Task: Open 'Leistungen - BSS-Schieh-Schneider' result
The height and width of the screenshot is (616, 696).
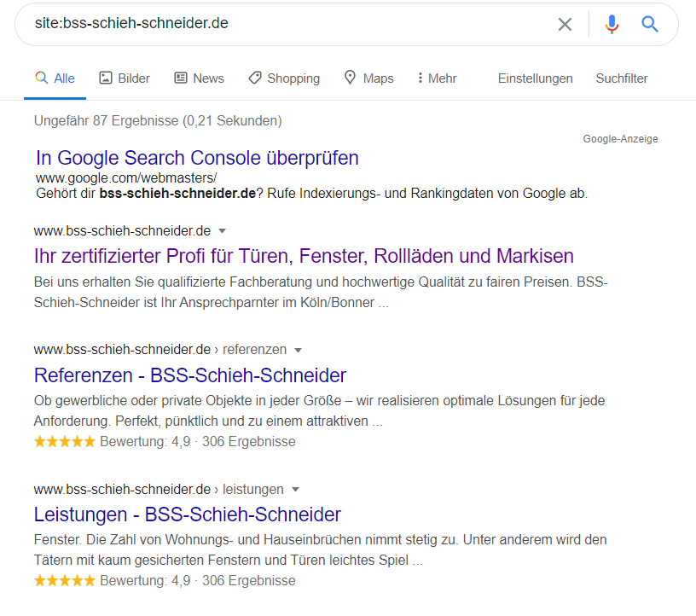Action: [188, 514]
